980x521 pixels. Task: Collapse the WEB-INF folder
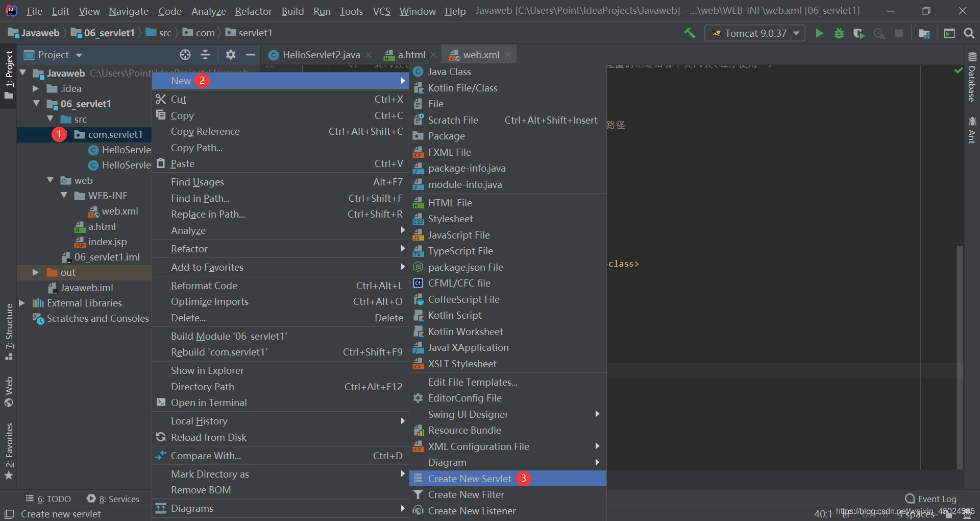[64, 196]
